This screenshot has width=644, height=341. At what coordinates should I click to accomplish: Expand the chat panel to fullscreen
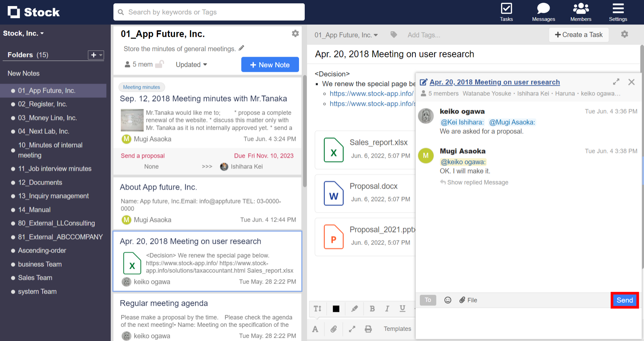click(x=616, y=81)
